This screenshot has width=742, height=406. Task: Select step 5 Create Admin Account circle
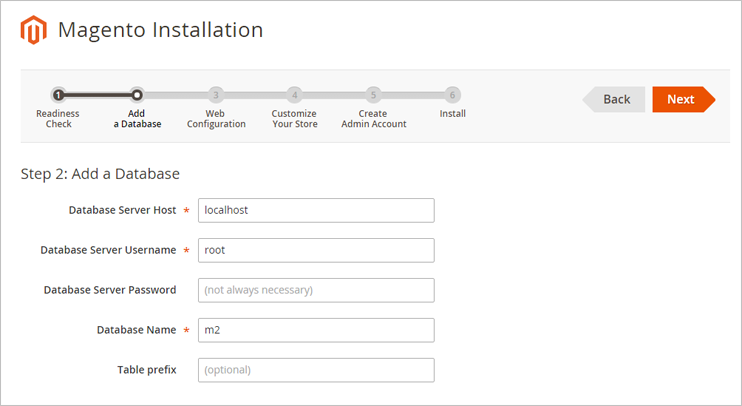click(x=373, y=95)
